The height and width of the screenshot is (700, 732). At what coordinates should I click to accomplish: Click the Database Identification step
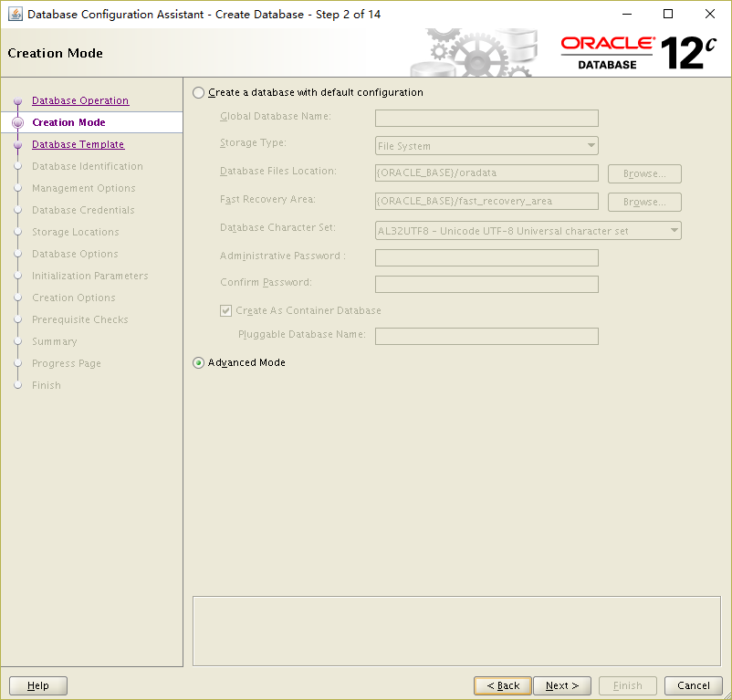[x=88, y=166]
